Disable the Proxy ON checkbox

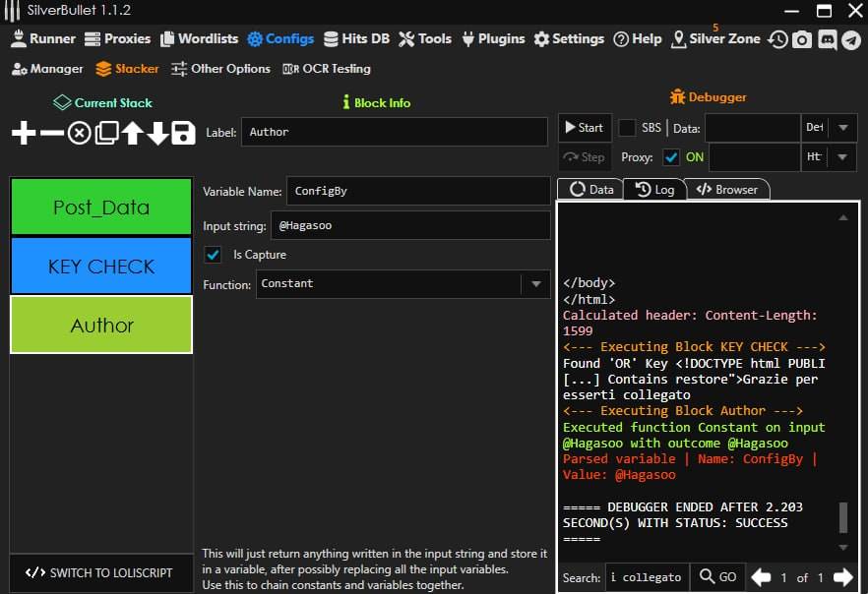(x=671, y=157)
